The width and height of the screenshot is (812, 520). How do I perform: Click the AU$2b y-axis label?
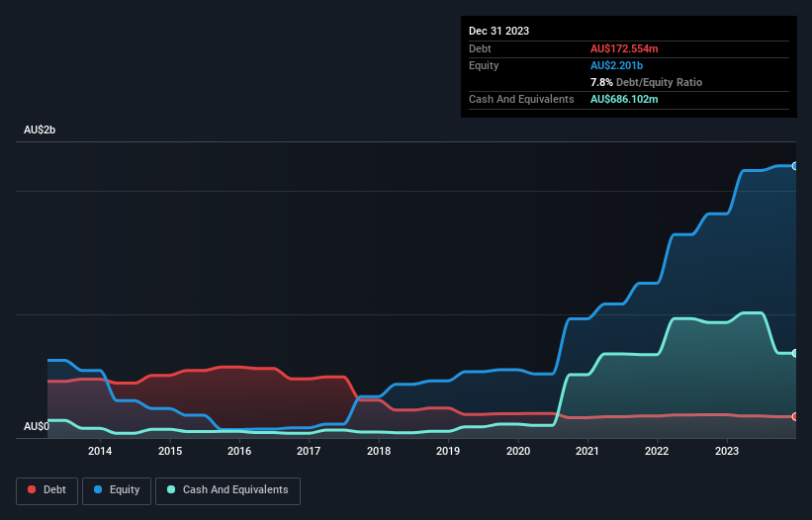point(40,130)
